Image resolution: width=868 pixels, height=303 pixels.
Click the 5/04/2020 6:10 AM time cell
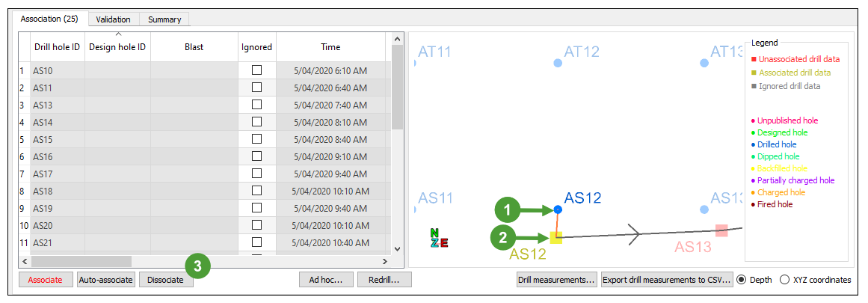coord(330,70)
